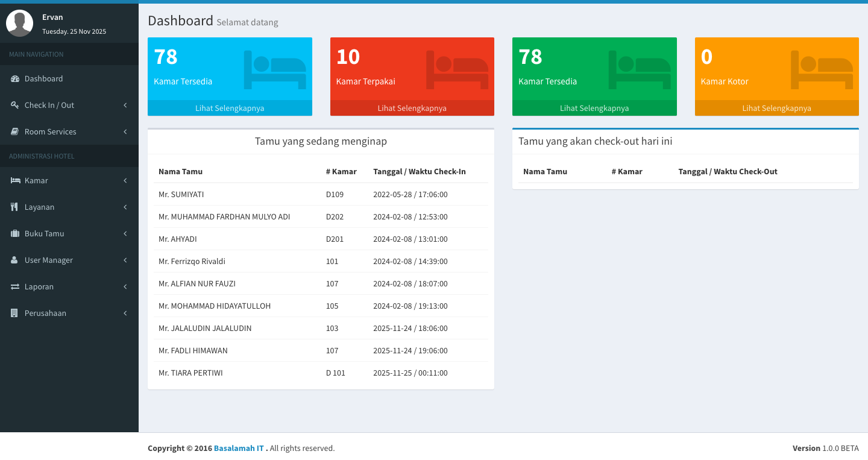Click the key icon beside Check In / Out
This screenshot has height=460, width=868.
pyautogui.click(x=15, y=106)
